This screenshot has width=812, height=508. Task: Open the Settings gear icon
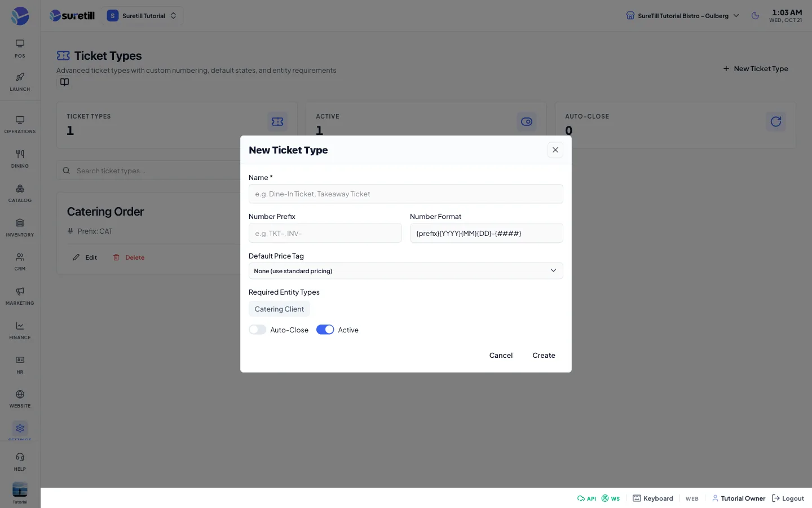pos(20,429)
